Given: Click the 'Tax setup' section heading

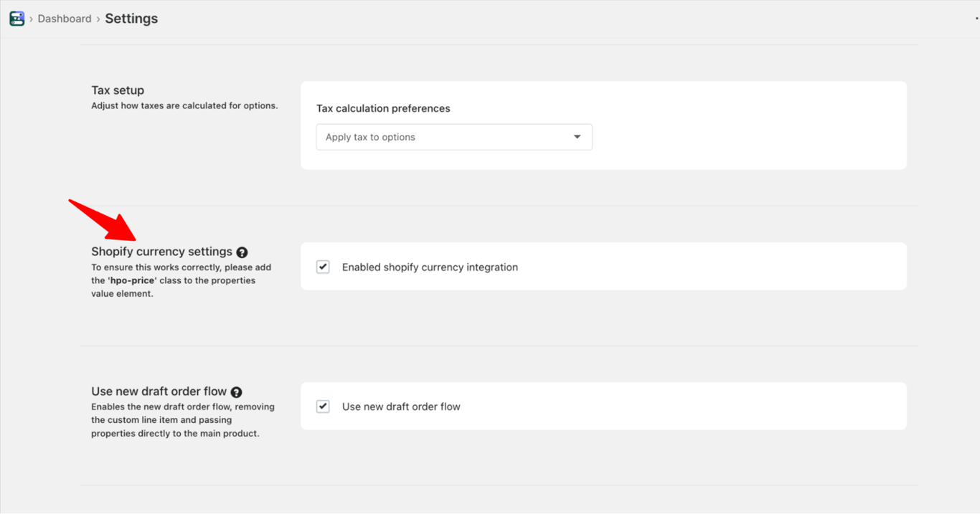Looking at the screenshot, I should pos(118,90).
